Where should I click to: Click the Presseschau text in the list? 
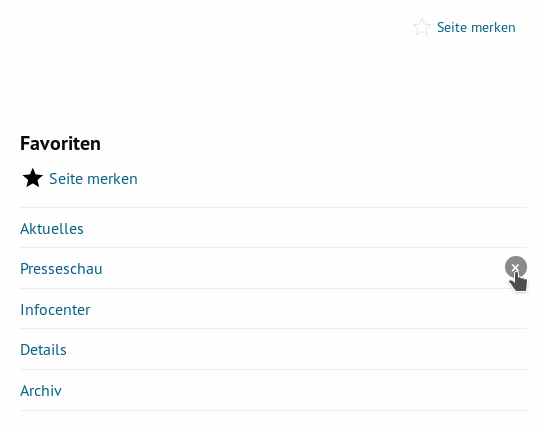pyautogui.click(x=61, y=268)
